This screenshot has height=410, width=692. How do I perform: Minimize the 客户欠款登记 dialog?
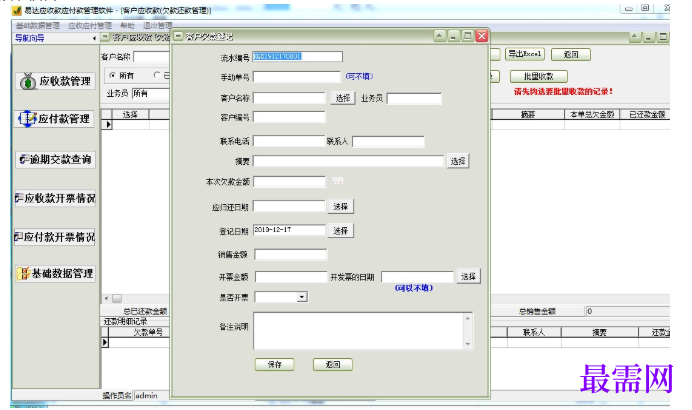[x=454, y=36]
